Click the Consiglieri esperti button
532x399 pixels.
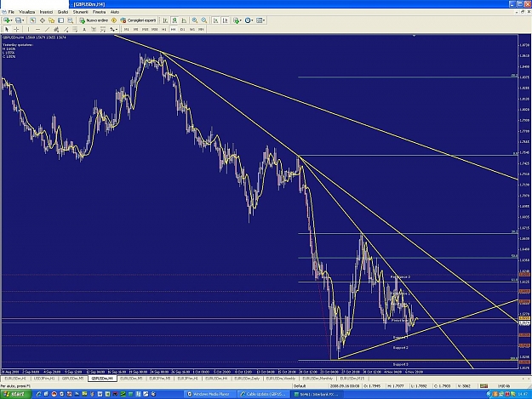tap(138, 20)
